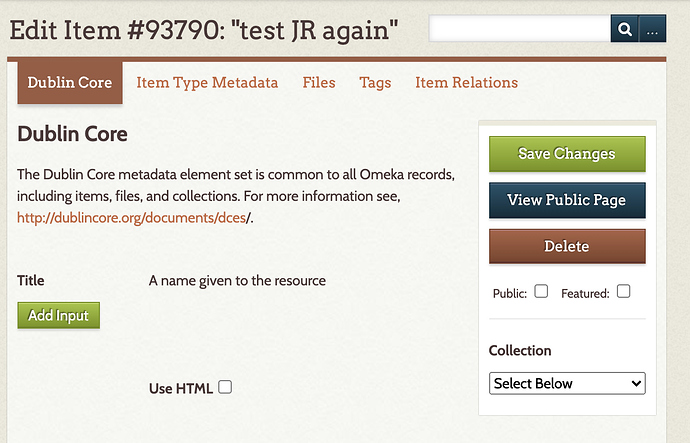690x443 pixels.
Task: Focus the search text field at top
Action: (520, 29)
